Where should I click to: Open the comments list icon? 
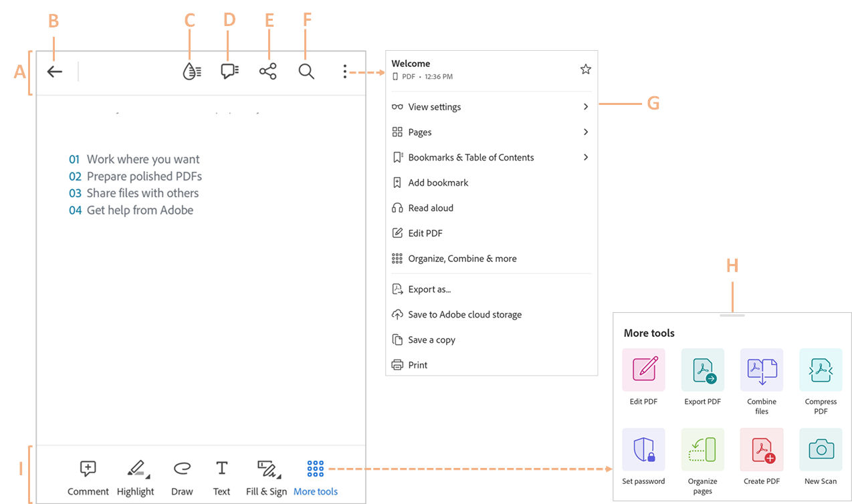point(229,72)
